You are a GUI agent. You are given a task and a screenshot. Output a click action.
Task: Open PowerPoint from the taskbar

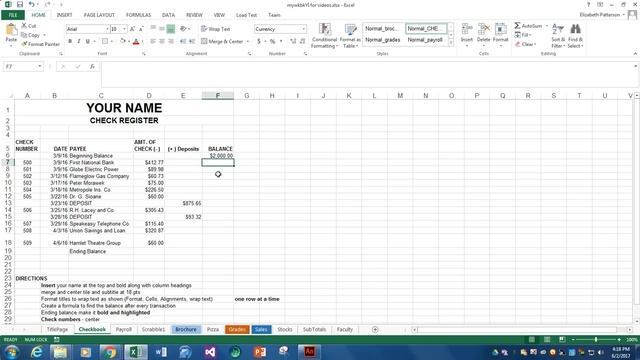260,352
